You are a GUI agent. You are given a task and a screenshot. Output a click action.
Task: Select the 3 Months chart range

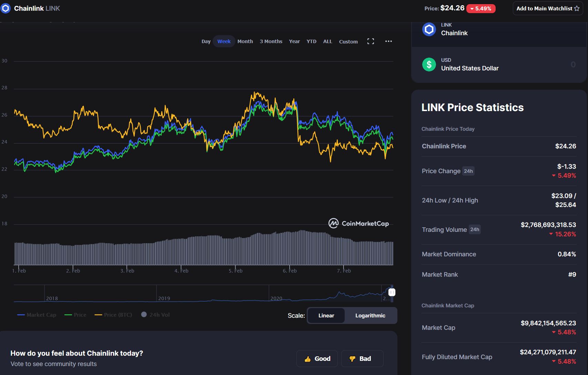[271, 41]
